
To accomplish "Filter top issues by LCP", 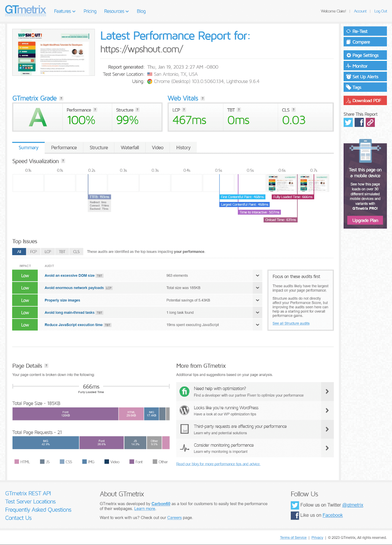I will (x=48, y=252).
